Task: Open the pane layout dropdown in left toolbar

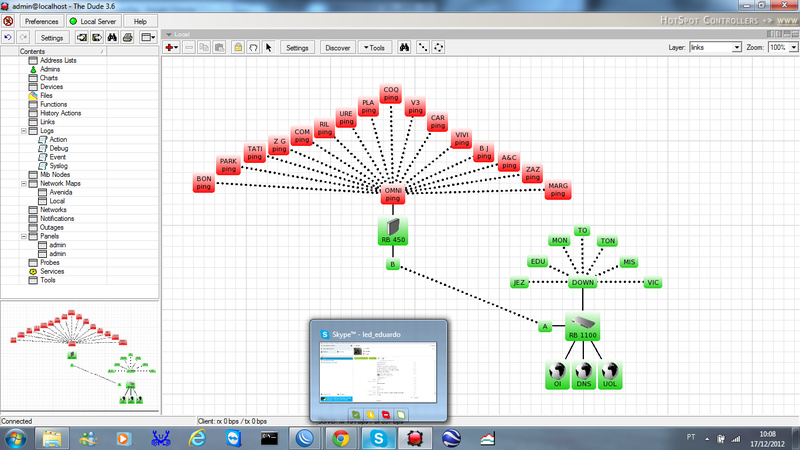Action: click(x=148, y=37)
